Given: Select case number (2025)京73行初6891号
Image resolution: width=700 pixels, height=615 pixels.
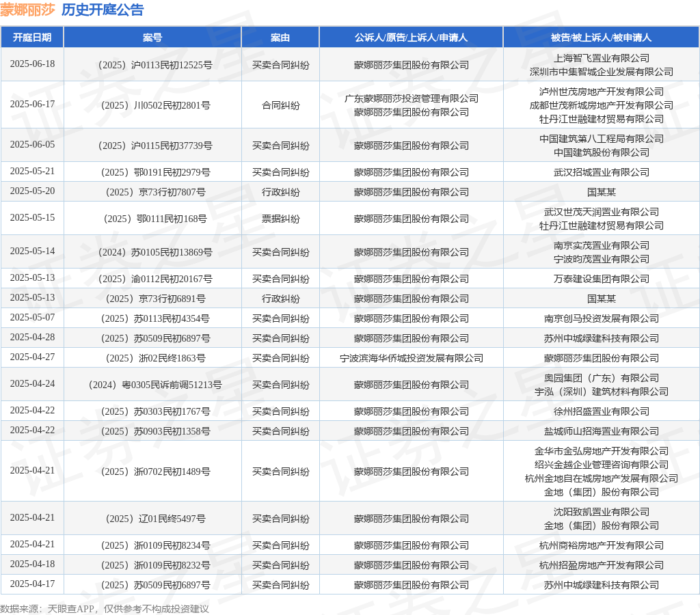Looking at the screenshot, I should pos(155,299).
